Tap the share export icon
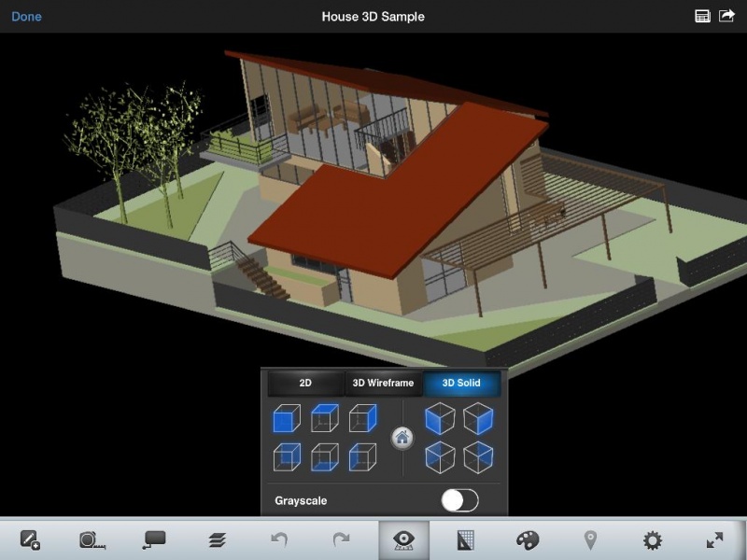This screenshot has height=560, width=747. pyautogui.click(x=726, y=16)
